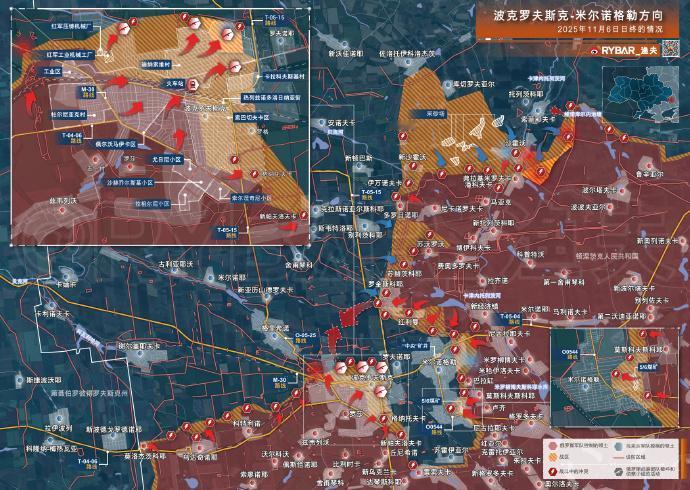Click the orange striped battle-zone legend swatch

(553, 458)
